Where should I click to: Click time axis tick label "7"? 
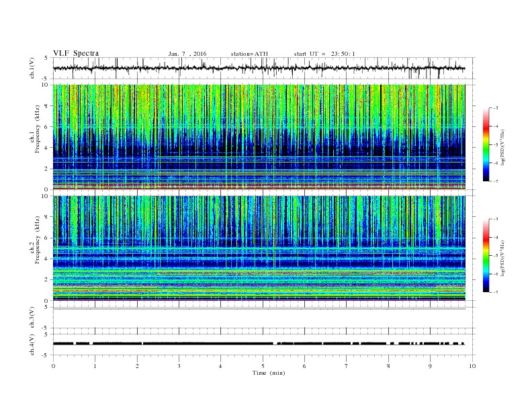347,366
